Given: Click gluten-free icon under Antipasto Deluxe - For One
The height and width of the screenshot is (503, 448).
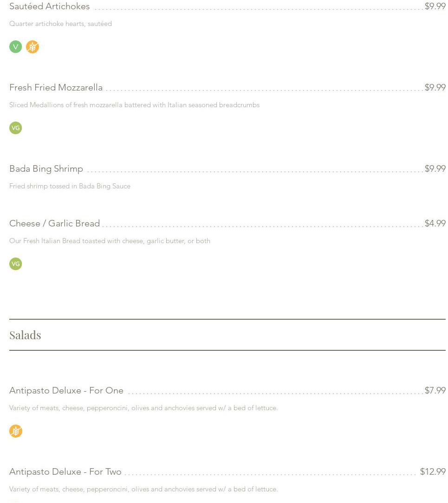Looking at the screenshot, I should coord(16,431).
